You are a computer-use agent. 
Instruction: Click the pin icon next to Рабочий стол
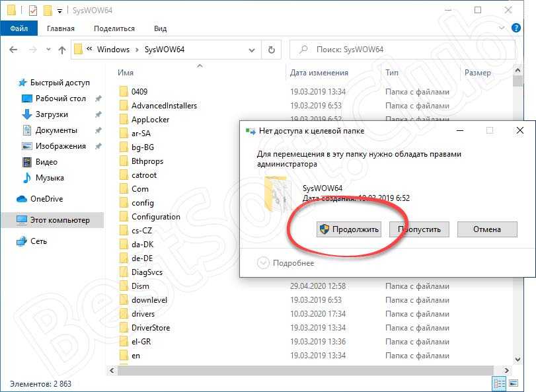(98, 98)
